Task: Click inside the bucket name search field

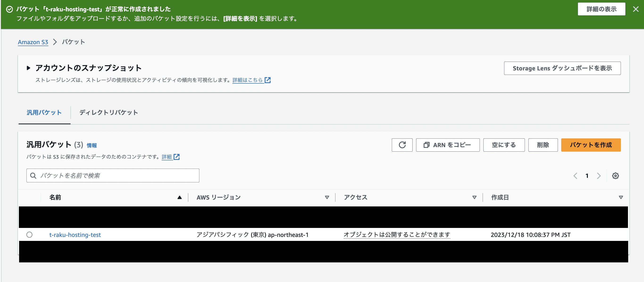Action: 113,175
